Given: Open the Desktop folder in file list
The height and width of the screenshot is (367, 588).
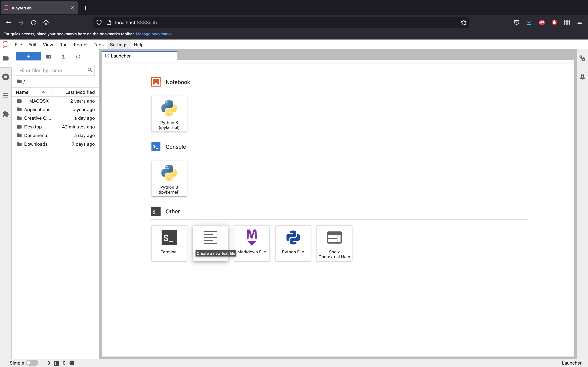Looking at the screenshot, I should pos(33,127).
